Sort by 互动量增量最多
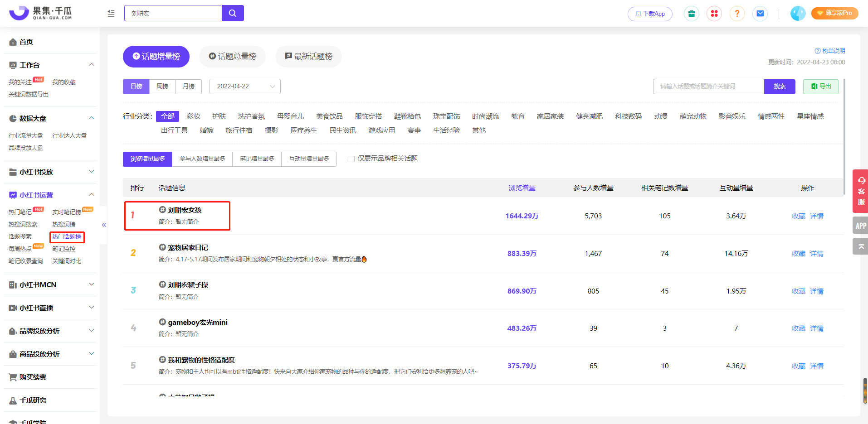Screen dimensions: 868x424 [x=309, y=159]
